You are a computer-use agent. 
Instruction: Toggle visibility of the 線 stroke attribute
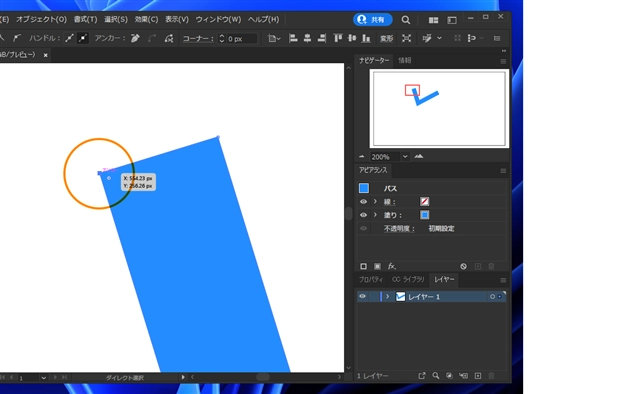pos(363,202)
